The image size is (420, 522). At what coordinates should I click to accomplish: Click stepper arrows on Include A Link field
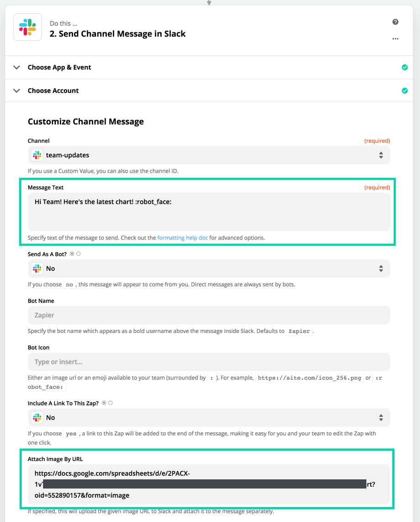(x=381, y=418)
